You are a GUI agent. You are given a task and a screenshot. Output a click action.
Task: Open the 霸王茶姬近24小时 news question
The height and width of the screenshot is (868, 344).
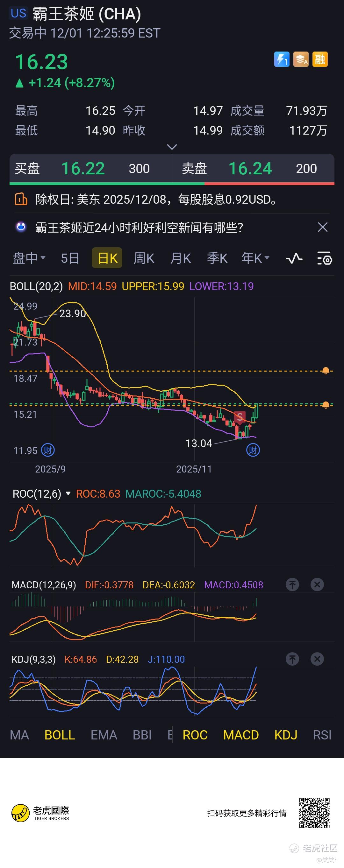pos(139,227)
